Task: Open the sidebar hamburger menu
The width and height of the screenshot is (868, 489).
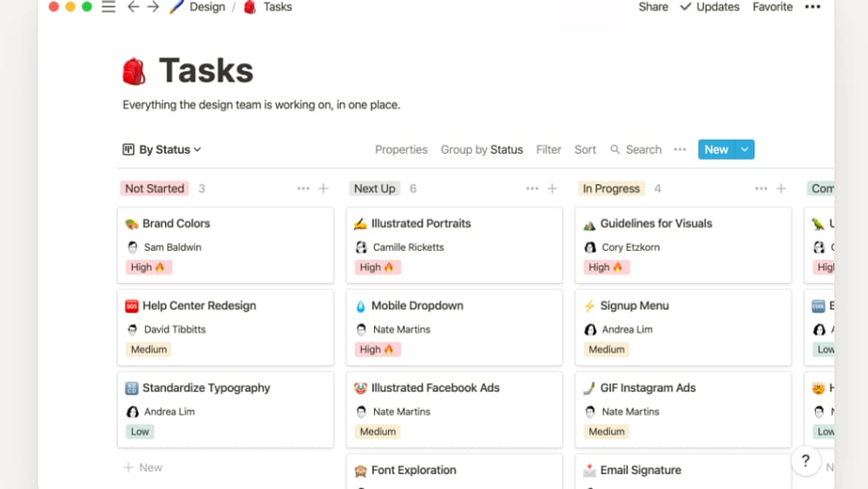Action: (108, 7)
